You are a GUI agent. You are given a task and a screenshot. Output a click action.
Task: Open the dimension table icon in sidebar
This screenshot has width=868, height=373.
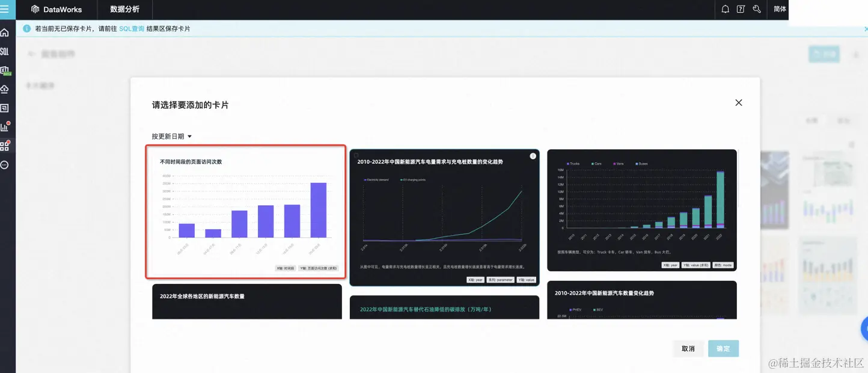[x=5, y=108]
